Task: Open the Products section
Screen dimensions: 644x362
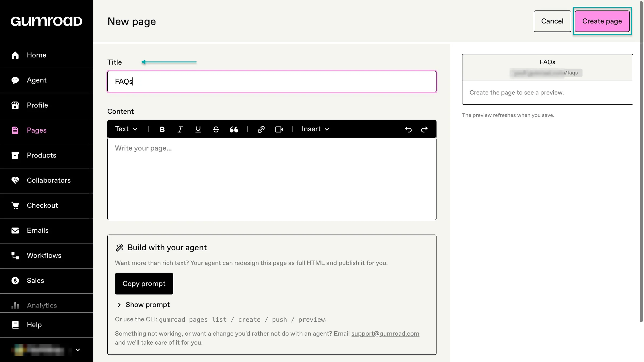Action: [46, 155]
